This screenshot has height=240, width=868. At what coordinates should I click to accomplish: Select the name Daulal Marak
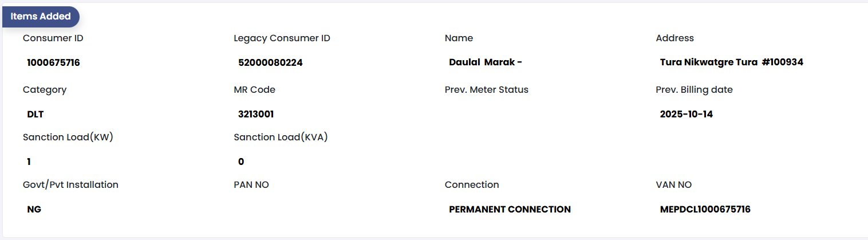click(485, 63)
